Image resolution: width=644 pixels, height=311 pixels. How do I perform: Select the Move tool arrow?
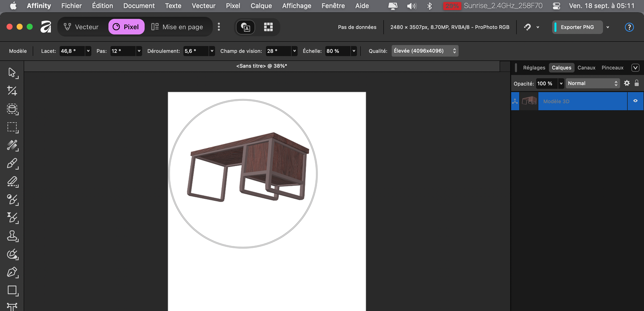pyautogui.click(x=12, y=72)
